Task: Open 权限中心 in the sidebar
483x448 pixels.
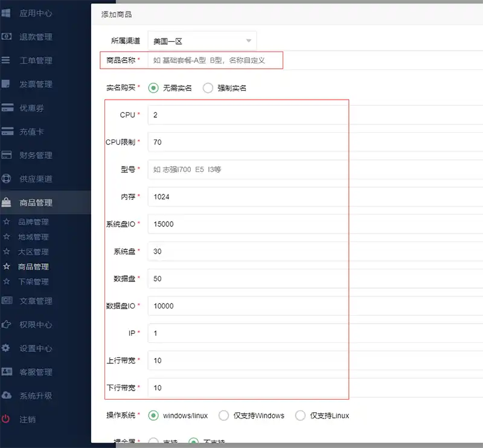Action: click(x=36, y=325)
